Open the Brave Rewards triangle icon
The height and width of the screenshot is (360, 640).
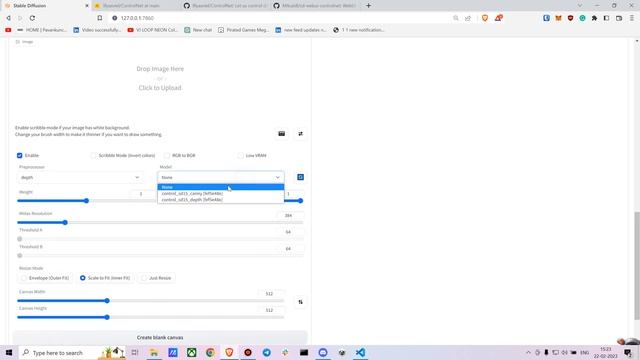(x=498, y=18)
